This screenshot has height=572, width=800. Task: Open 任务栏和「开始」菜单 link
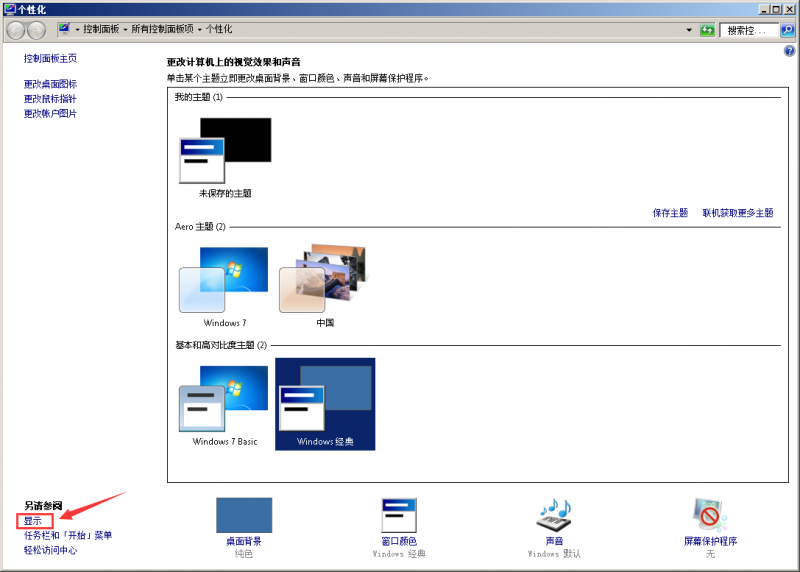67,535
